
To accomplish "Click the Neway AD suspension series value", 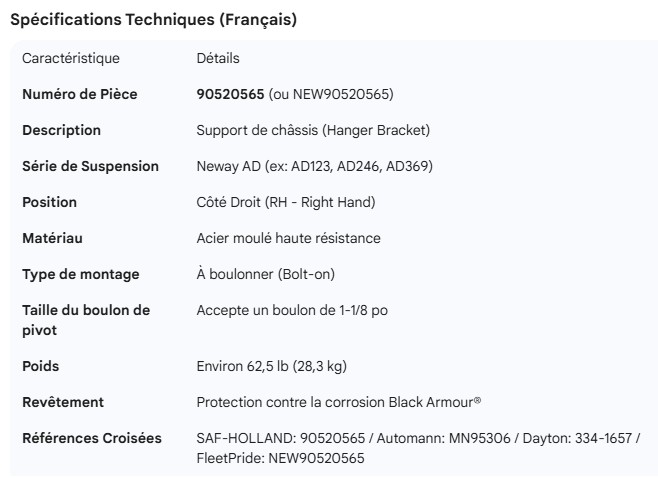I will point(314,166).
